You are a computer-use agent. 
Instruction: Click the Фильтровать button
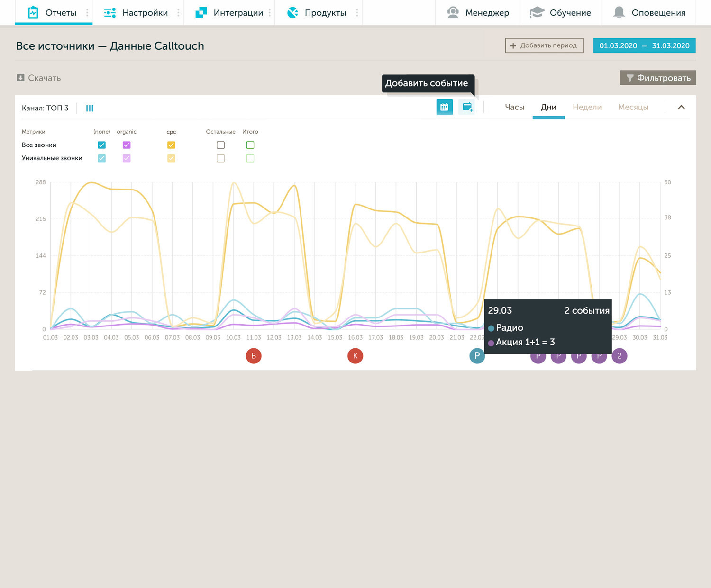tap(658, 78)
